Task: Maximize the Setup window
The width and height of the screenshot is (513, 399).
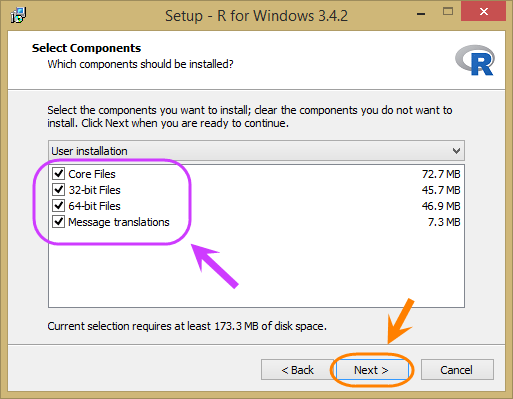Action: click(448, 12)
